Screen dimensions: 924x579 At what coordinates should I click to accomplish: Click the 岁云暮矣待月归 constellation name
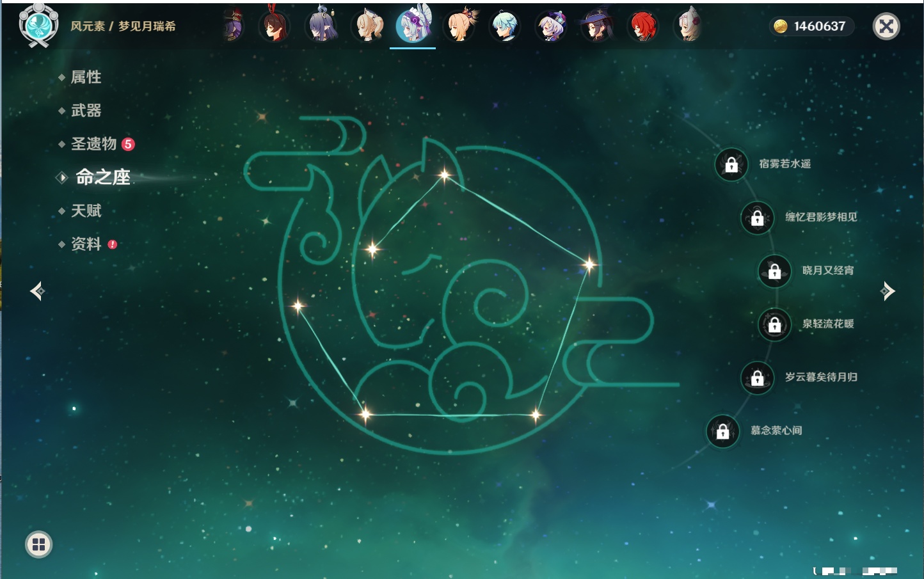click(x=822, y=377)
